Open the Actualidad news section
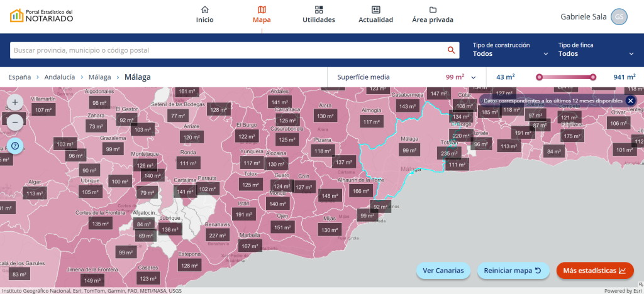This screenshot has width=644, height=294. [375, 15]
